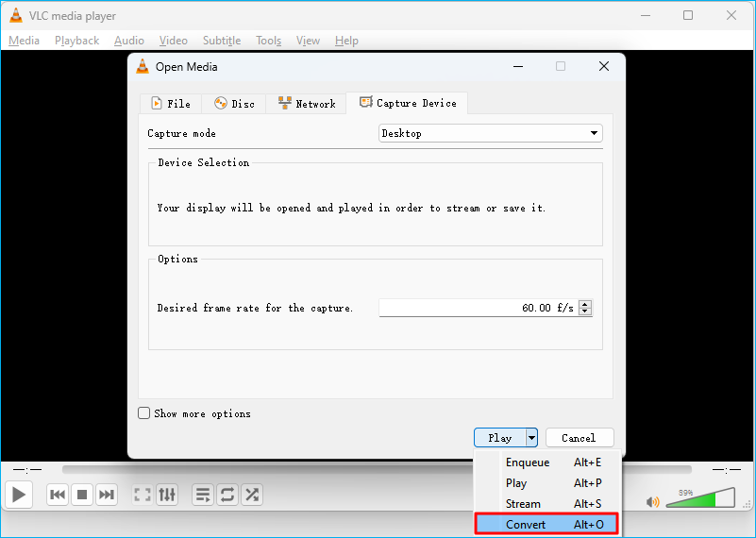
Task: Click the Cancel button
Action: [580, 438]
